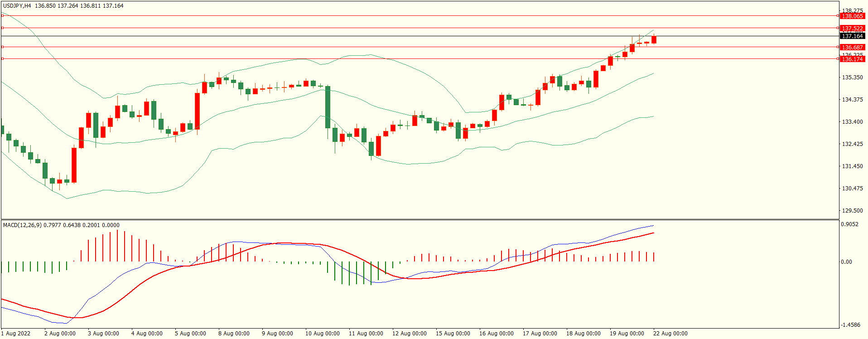Click the 136.174 price level label
868x339 pixels.
point(852,59)
